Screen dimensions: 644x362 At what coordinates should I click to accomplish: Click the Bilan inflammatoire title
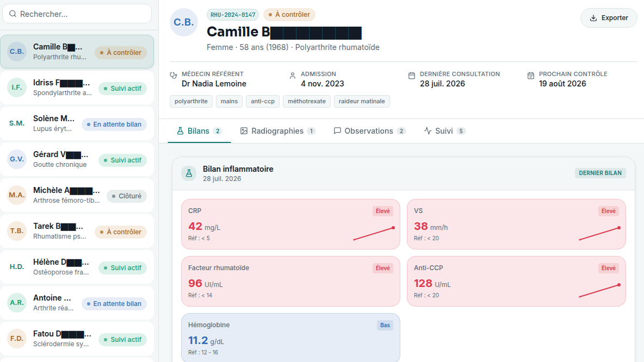[238, 169]
